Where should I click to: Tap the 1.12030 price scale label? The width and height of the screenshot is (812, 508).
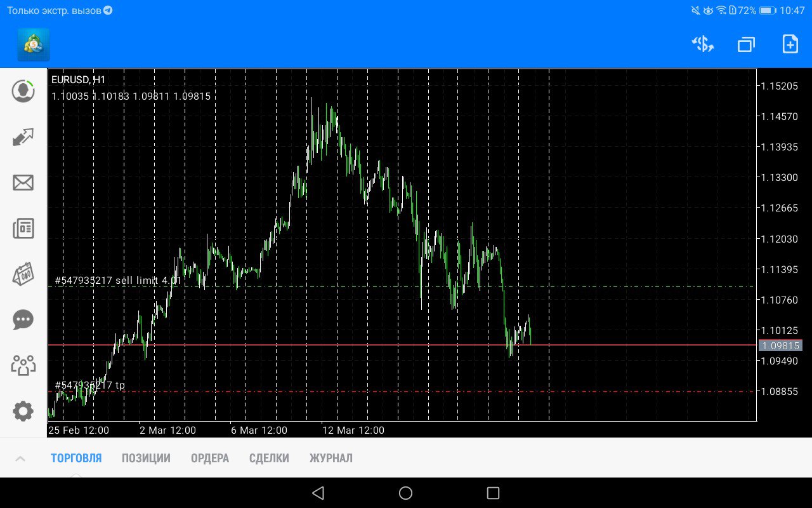click(x=780, y=239)
